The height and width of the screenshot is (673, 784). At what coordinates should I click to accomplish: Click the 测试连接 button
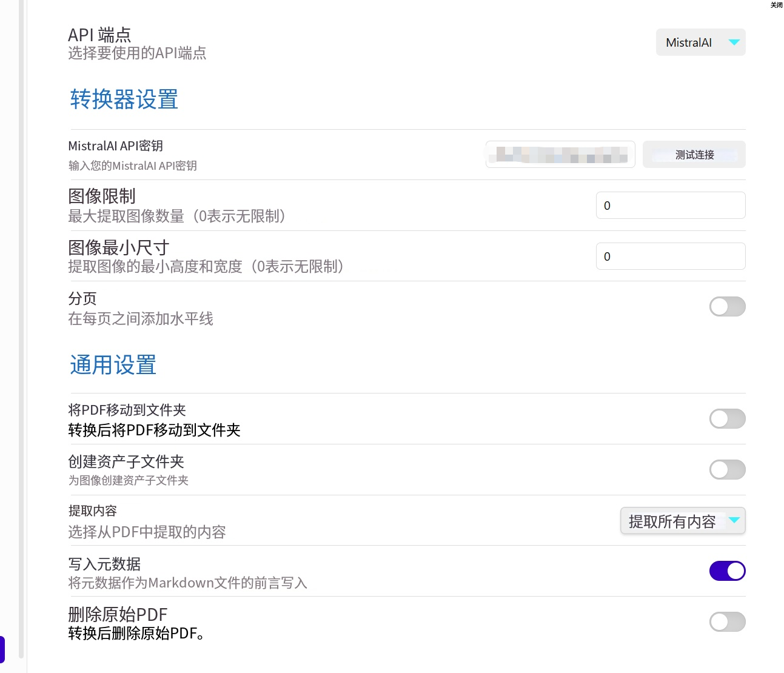coord(694,155)
